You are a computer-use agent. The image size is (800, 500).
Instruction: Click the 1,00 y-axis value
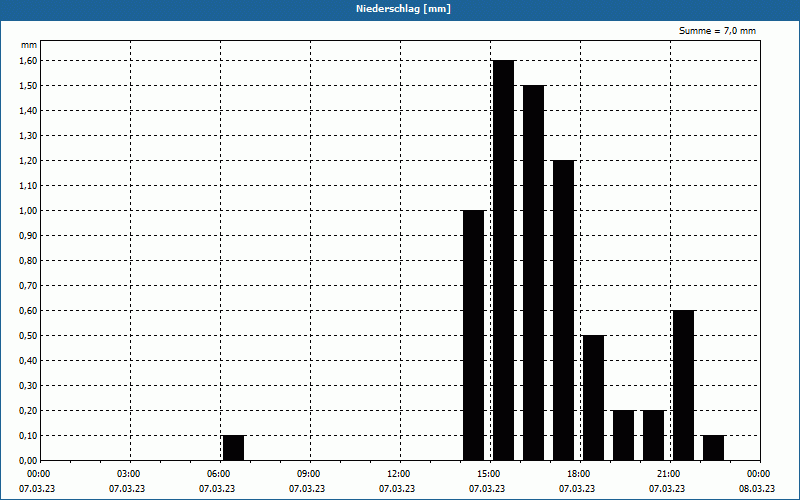[28, 211]
